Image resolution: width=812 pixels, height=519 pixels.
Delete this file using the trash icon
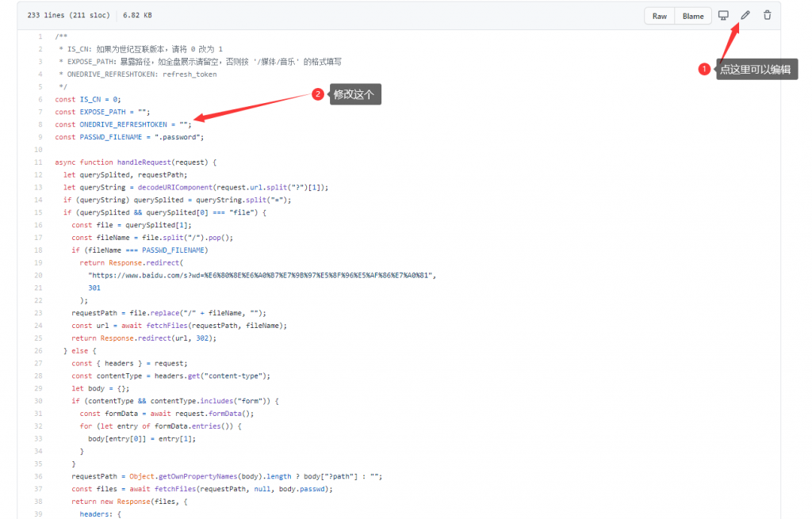tap(767, 16)
